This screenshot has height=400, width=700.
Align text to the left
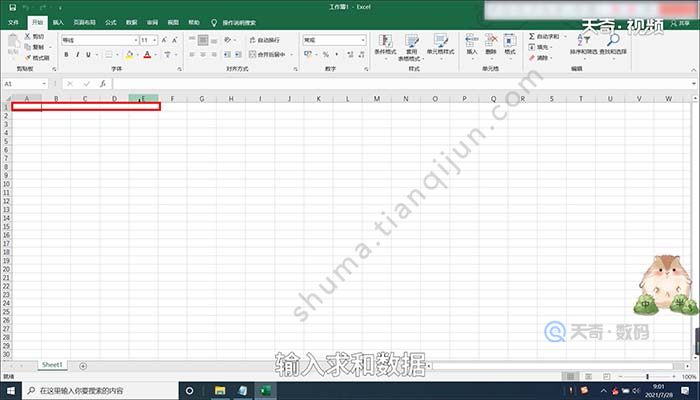192,54
